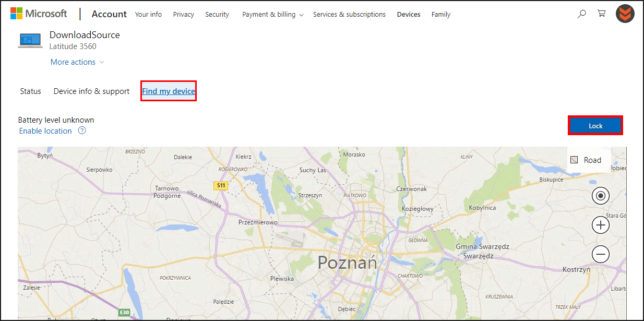This screenshot has width=644, height=321.
Task: Click the laptop device icon
Action: [30, 41]
